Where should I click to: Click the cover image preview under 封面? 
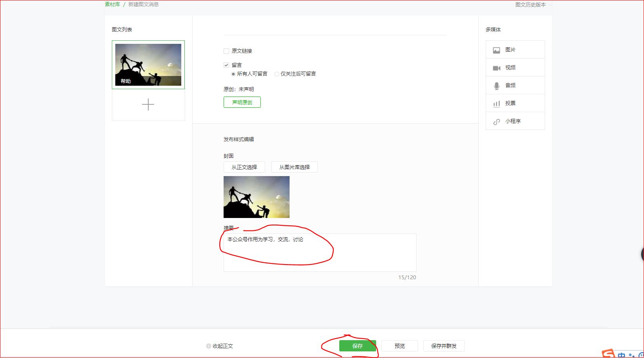click(x=257, y=197)
